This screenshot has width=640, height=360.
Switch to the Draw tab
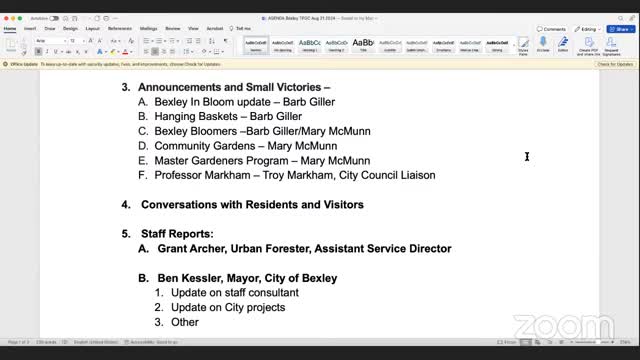pyautogui.click(x=50, y=29)
